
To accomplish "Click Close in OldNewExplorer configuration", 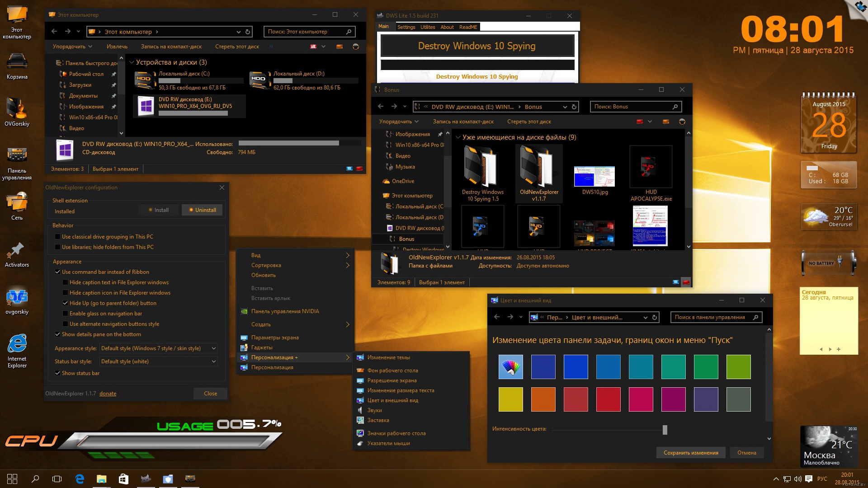I will tap(210, 394).
